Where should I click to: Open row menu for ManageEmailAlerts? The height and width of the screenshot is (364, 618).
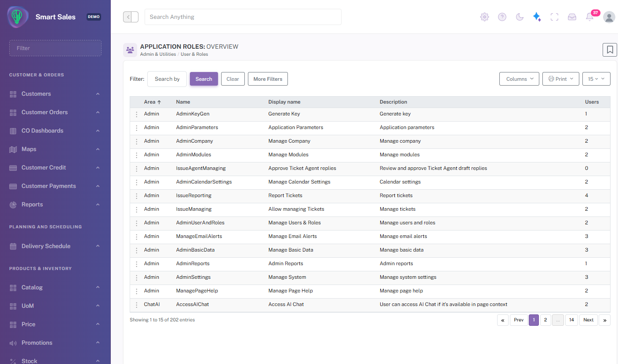137,237
